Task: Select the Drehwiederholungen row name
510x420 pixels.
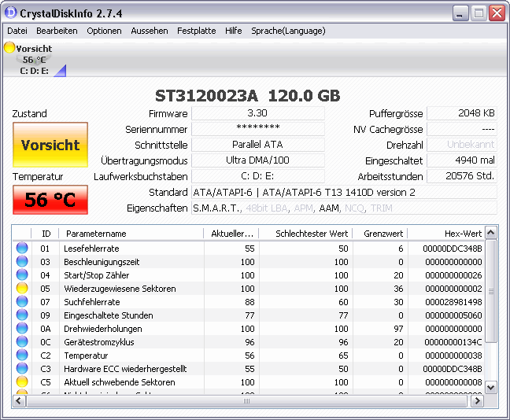Action: click(103, 329)
